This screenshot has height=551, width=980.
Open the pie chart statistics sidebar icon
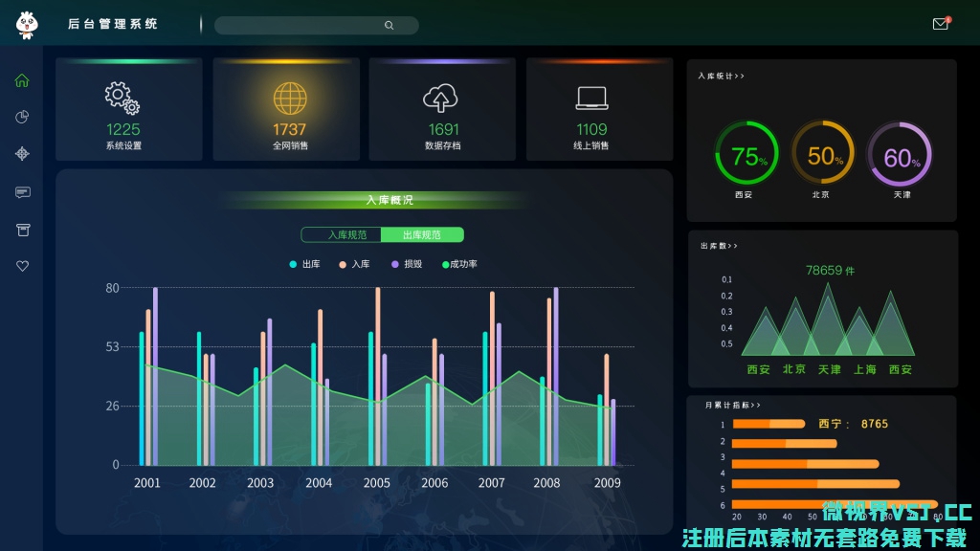[x=22, y=117]
